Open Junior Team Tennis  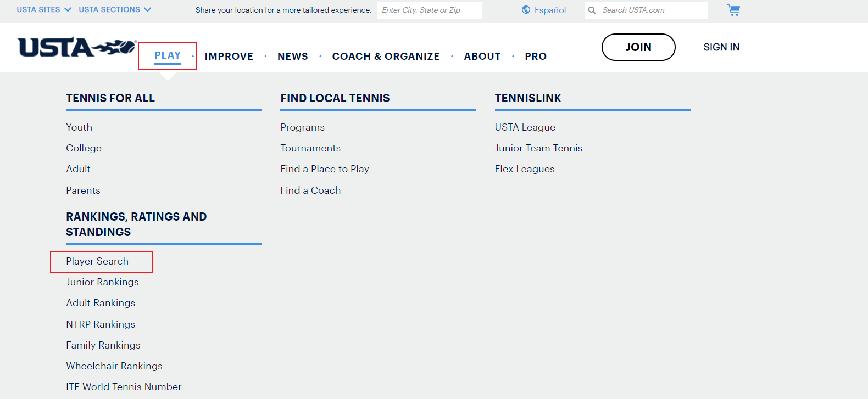coord(538,148)
